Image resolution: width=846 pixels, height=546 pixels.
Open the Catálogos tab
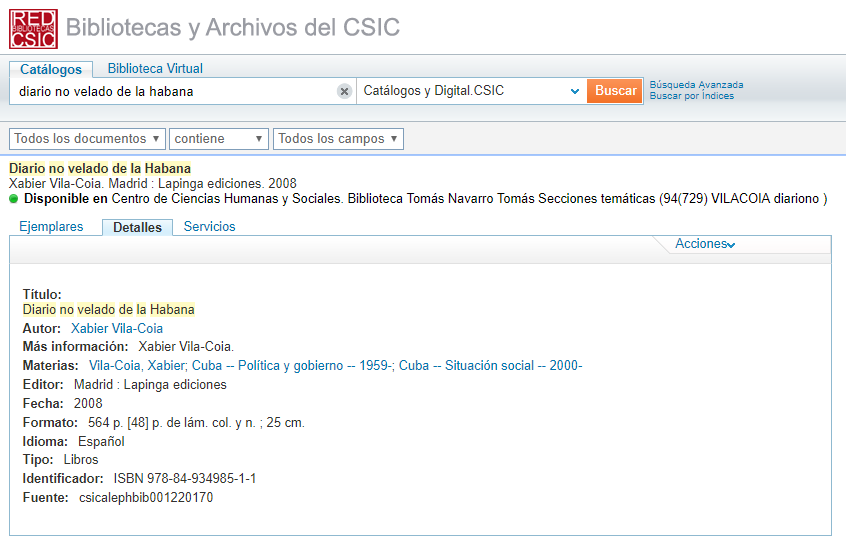(51, 69)
